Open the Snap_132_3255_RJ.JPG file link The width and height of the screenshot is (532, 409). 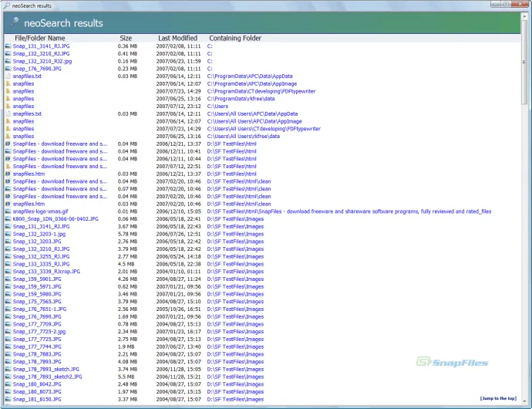(x=41, y=256)
